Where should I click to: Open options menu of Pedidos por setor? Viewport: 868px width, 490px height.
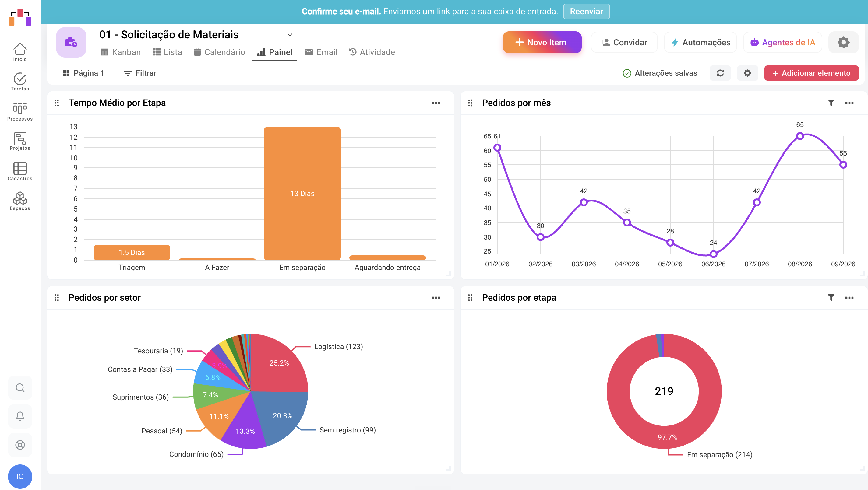point(436,298)
